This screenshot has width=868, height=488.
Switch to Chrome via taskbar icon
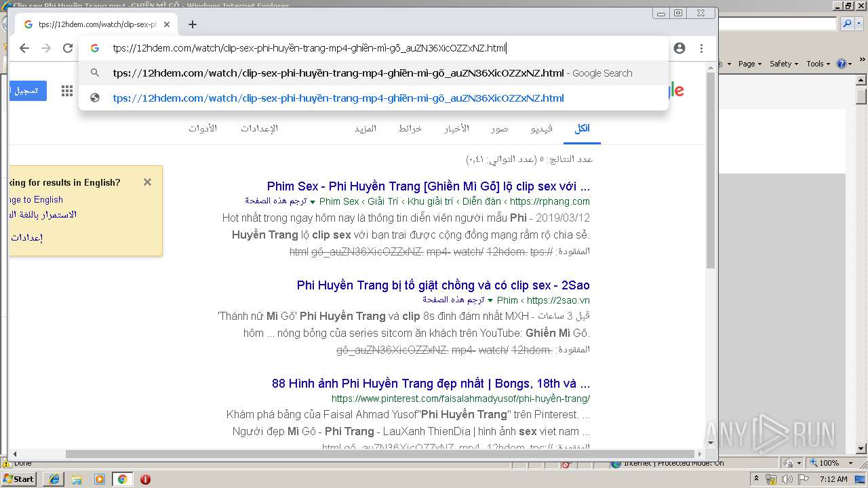click(123, 479)
